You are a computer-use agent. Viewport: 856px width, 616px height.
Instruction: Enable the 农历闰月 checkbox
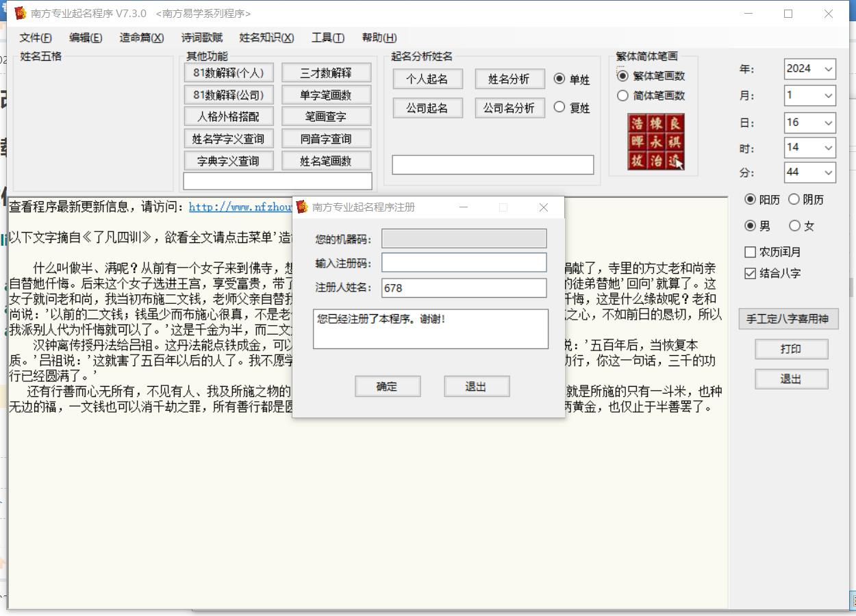750,253
